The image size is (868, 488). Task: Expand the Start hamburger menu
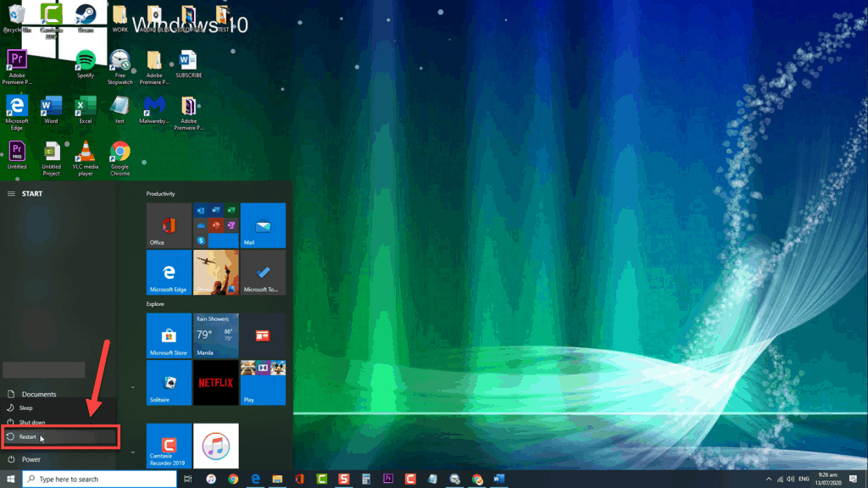tap(11, 194)
